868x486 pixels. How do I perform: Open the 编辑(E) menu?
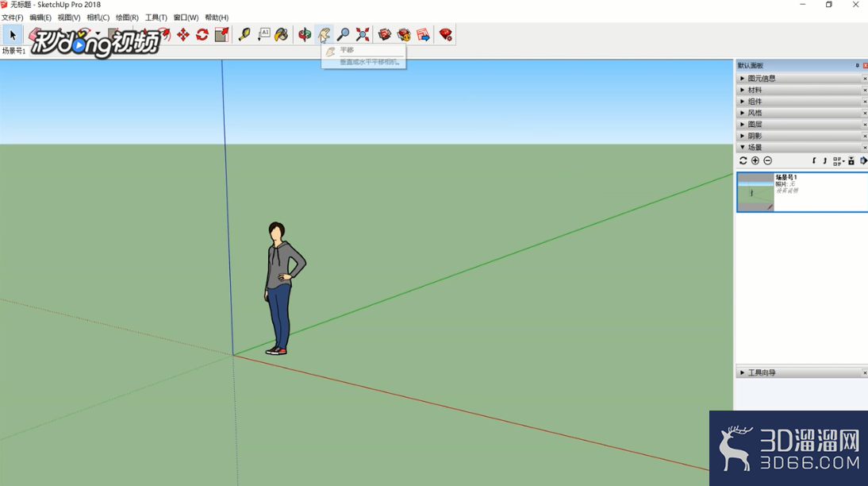pos(40,17)
